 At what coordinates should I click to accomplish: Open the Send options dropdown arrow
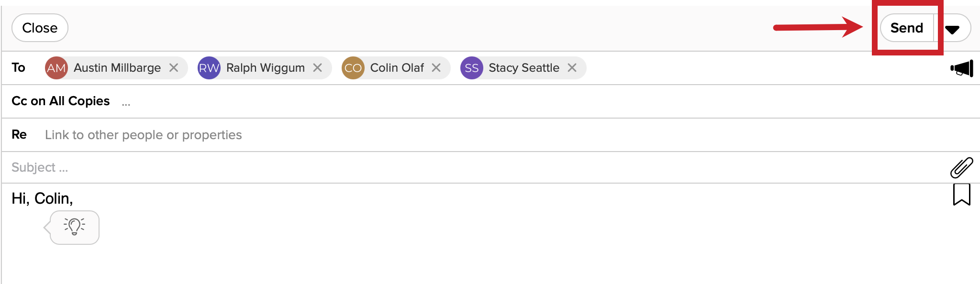(952, 29)
